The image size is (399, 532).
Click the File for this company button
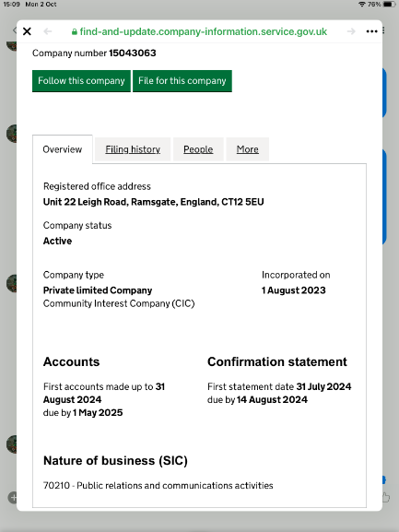coord(182,81)
